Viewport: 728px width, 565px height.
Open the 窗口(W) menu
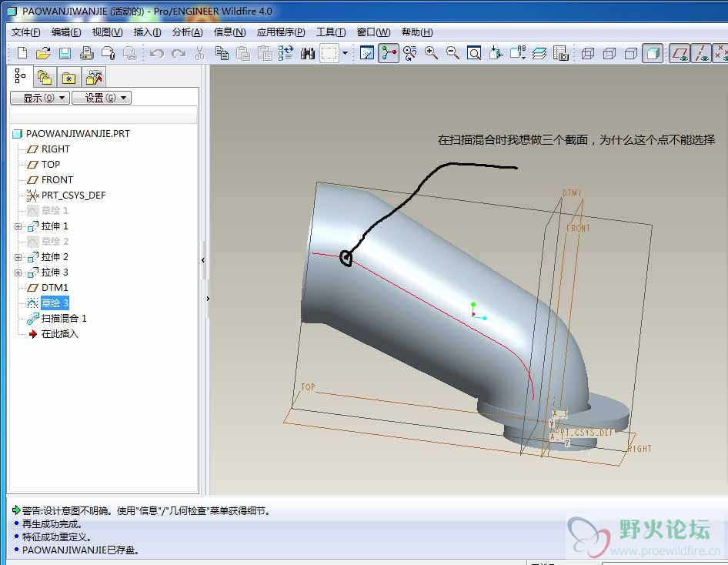click(373, 32)
